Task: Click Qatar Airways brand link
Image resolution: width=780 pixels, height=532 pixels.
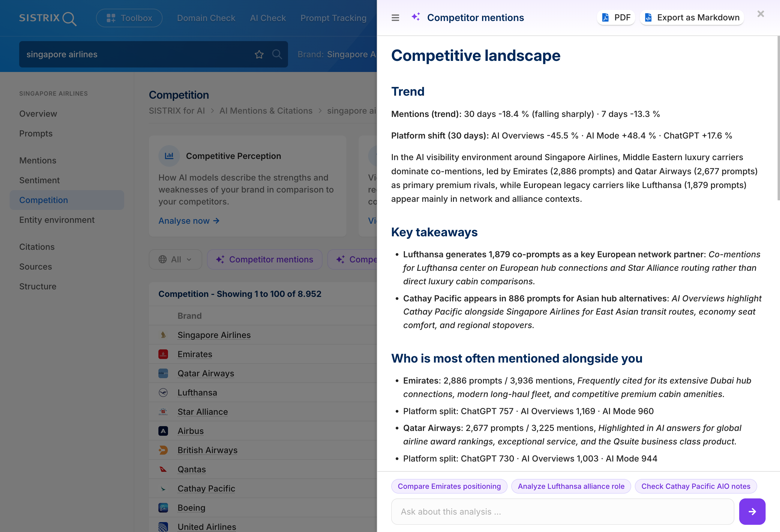Action: [206, 373]
